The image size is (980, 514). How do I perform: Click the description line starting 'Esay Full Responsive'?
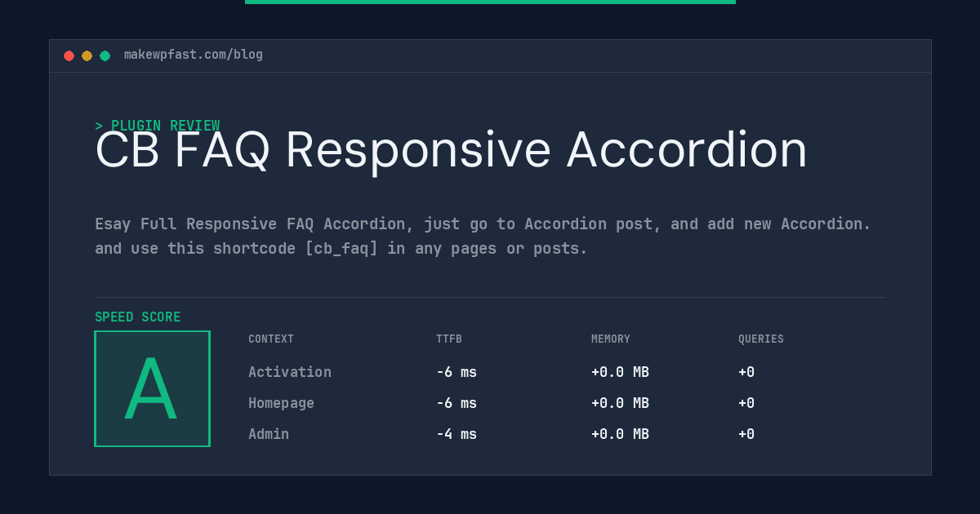tap(483, 224)
